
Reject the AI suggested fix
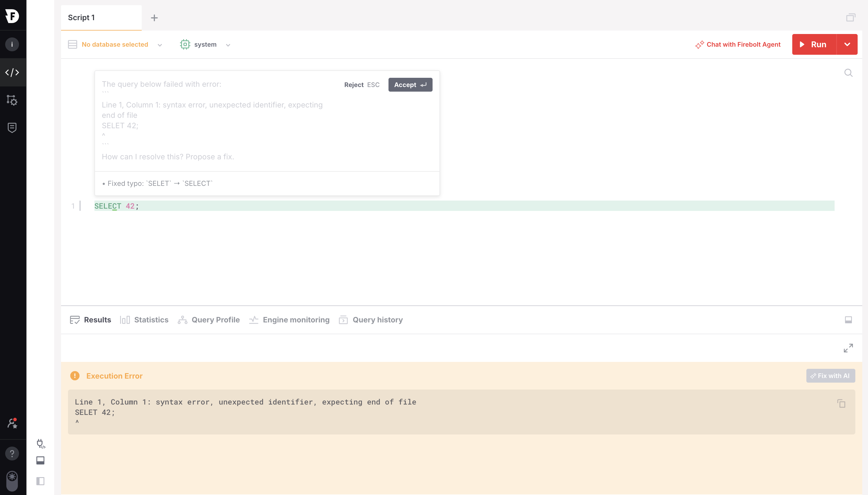click(361, 85)
